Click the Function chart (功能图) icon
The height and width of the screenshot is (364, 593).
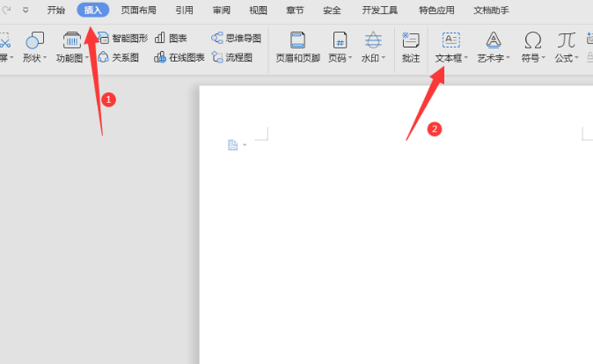71,40
